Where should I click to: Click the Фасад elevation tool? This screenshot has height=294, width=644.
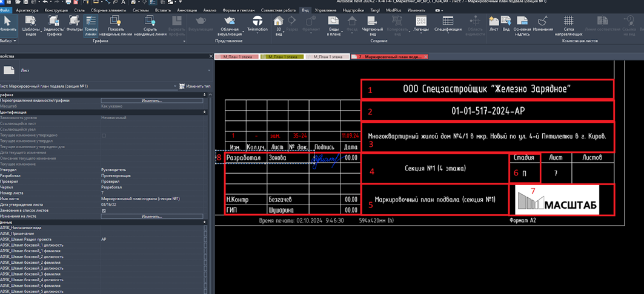coord(352,24)
